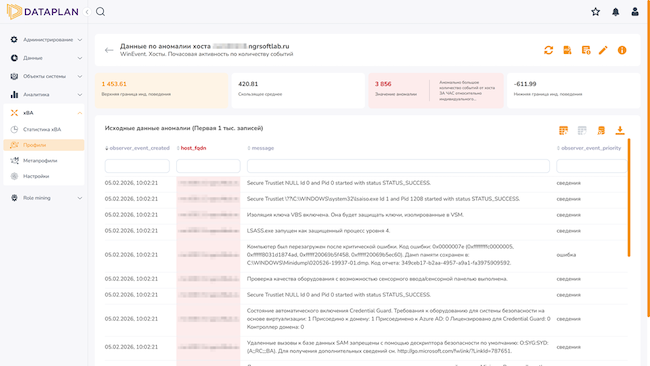Screen dimensions: 650x366
Task: Click the xBA cross icon
Action: pyautogui.click(x=14, y=113)
